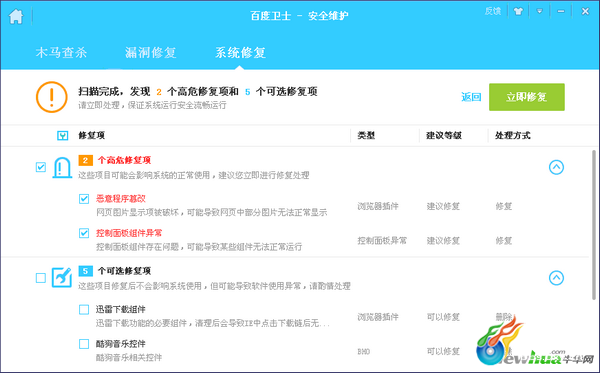Select the 控制面板组件异常 item title
The image size is (600, 373).
129,233
